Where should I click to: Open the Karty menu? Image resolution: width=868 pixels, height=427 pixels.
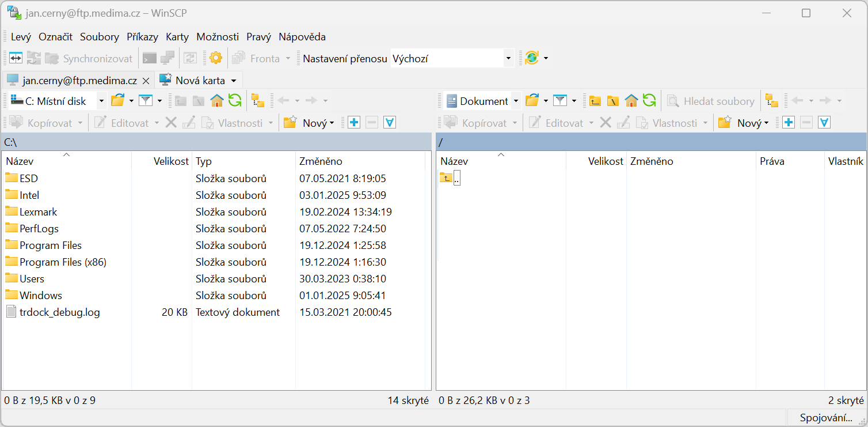pos(177,37)
